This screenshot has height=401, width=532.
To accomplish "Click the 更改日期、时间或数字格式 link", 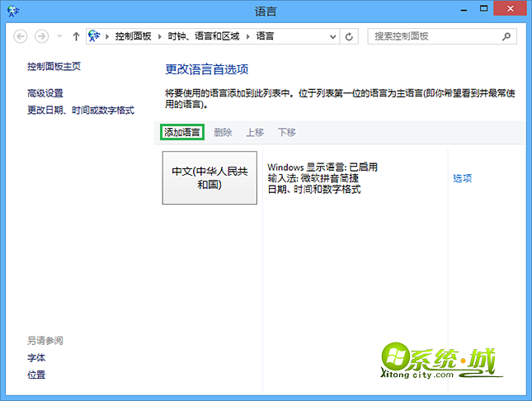I will [81, 110].
